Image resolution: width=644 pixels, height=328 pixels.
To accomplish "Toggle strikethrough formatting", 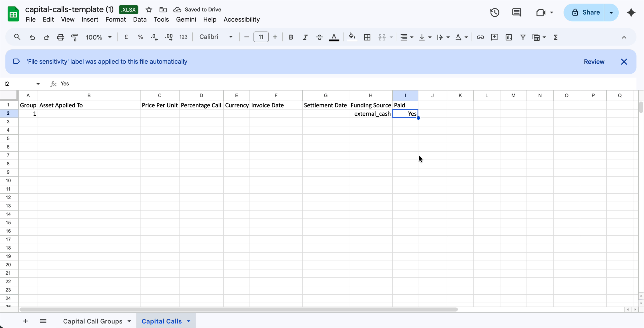I will click(319, 37).
